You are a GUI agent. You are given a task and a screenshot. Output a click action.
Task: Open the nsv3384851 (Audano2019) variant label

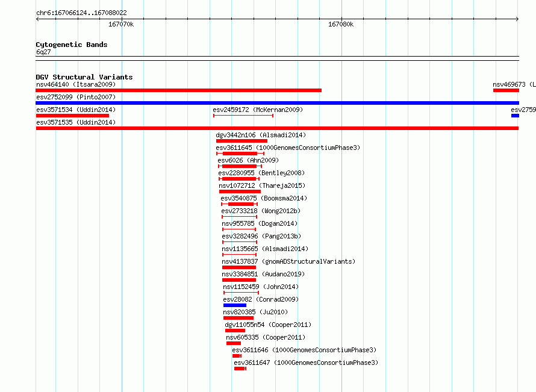coord(263,274)
